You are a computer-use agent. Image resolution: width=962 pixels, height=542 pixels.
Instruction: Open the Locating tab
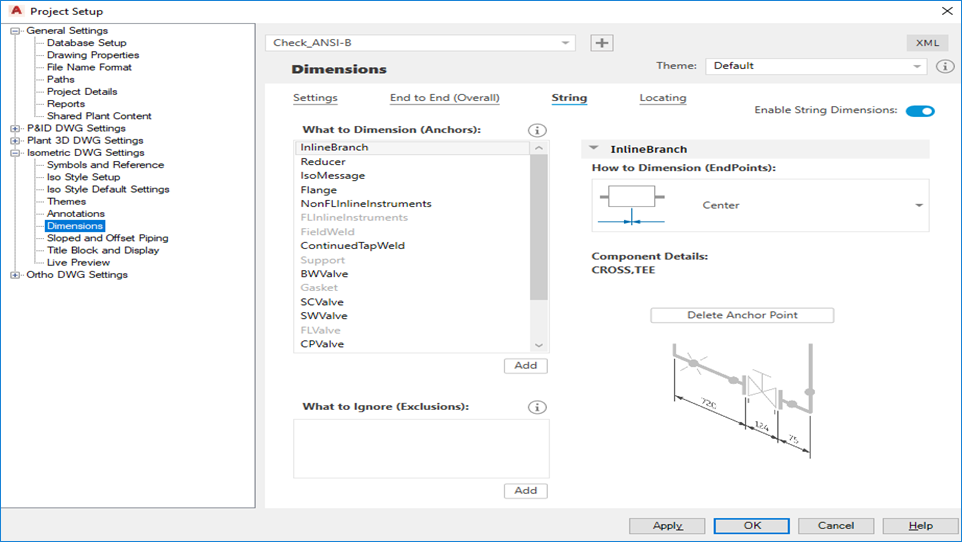click(x=662, y=98)
